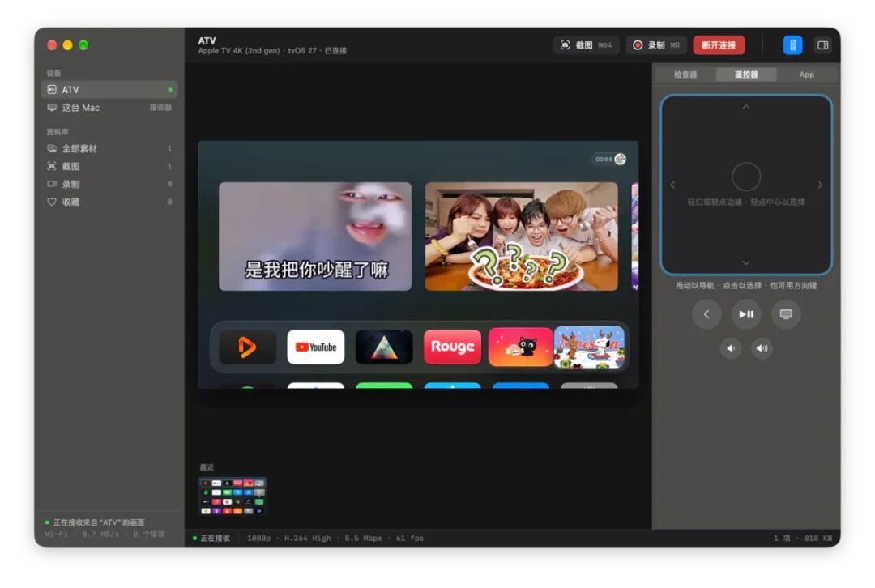The height and width of the screenshot is (588, 875).
Task: Click the 61 fps status text
Action: point(410,539)
